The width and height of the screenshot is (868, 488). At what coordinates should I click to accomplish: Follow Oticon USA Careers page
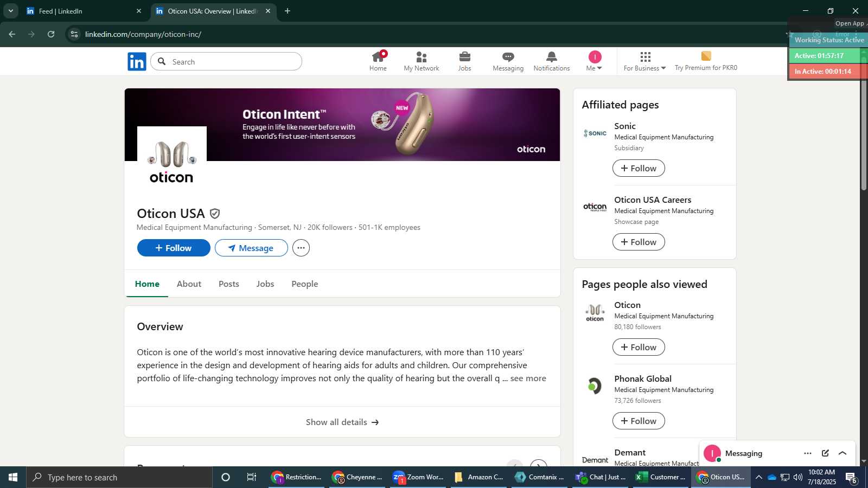tap(639, 242)
